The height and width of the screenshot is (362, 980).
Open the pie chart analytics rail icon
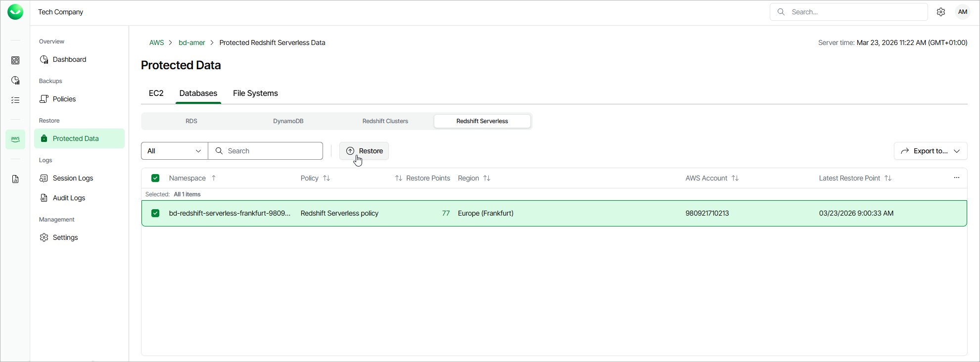coord(15,80)
